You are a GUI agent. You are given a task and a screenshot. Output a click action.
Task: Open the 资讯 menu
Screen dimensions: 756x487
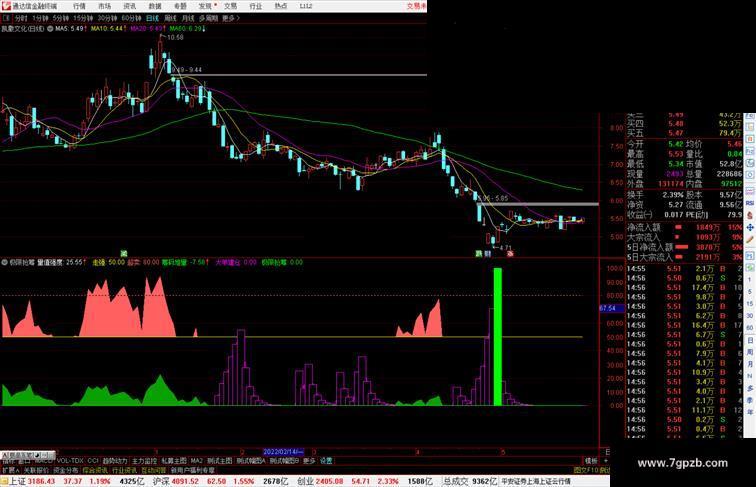pyautogui.click(x=129, y=6)
